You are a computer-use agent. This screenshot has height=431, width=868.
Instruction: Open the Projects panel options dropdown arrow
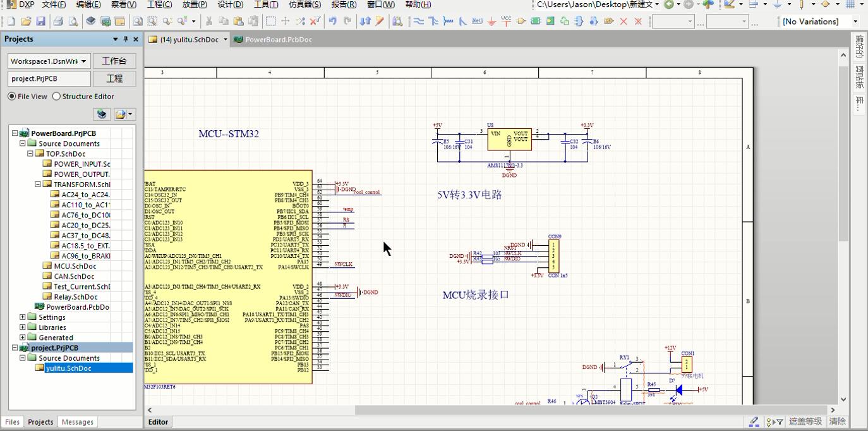click(x=115, y=39)
